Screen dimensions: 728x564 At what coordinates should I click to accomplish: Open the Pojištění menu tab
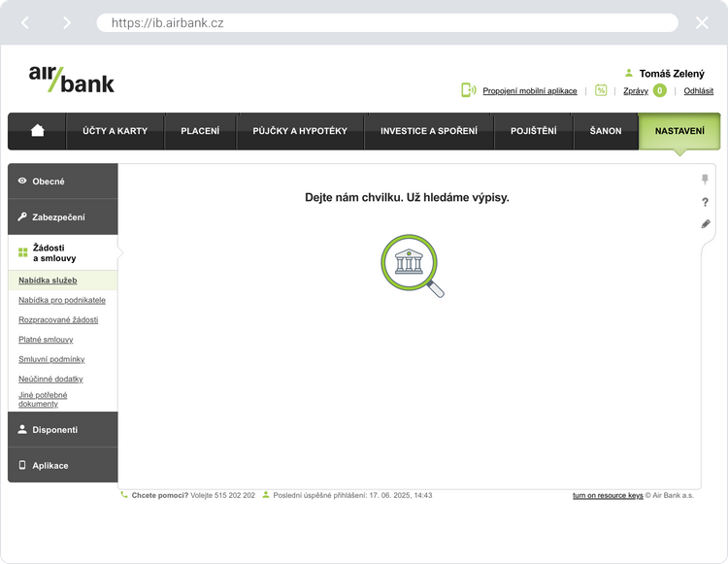click(534, 131)
